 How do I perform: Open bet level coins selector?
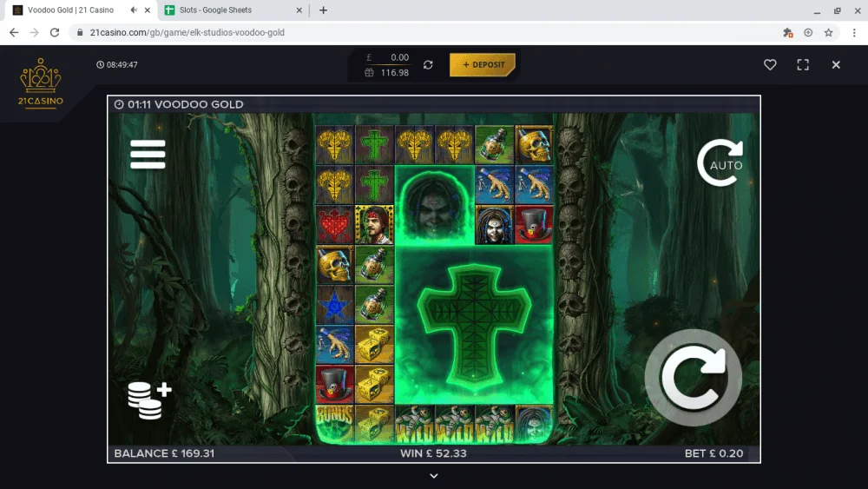coord(149,400)
